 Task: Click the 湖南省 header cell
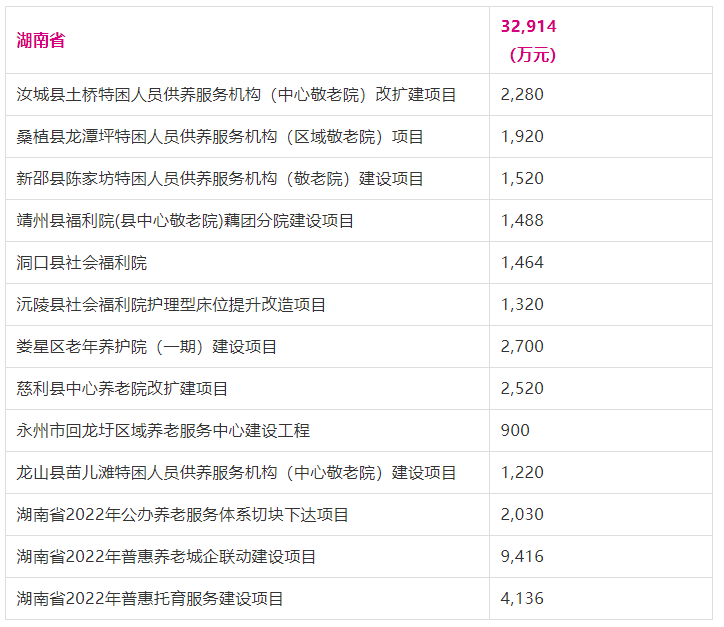41,40
